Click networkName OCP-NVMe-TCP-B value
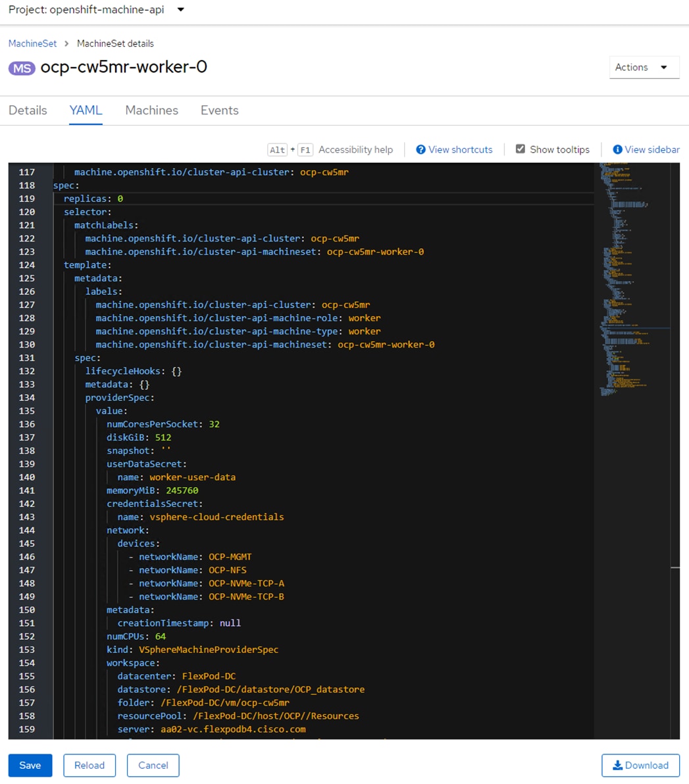 click(x=247, y=596)
